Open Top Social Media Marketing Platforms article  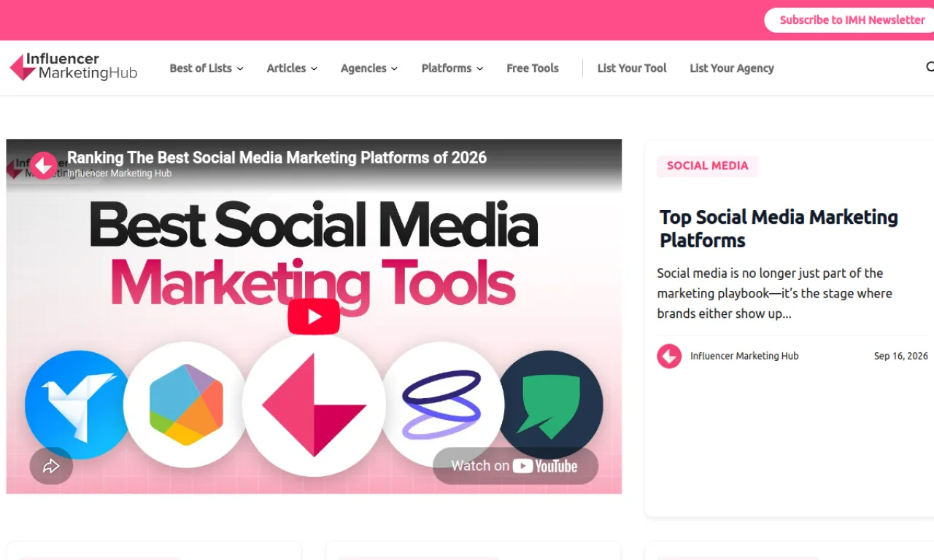(779, 228)
